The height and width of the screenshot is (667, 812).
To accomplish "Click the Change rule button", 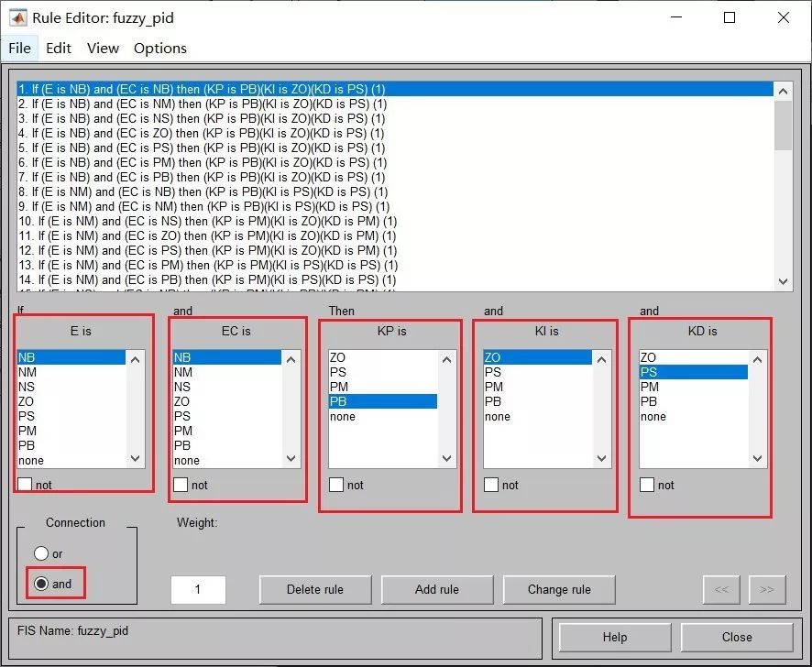I will (x=559, y=589).
